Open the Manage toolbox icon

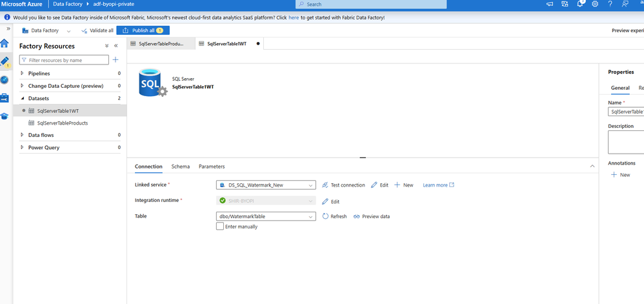click(5, 97)
